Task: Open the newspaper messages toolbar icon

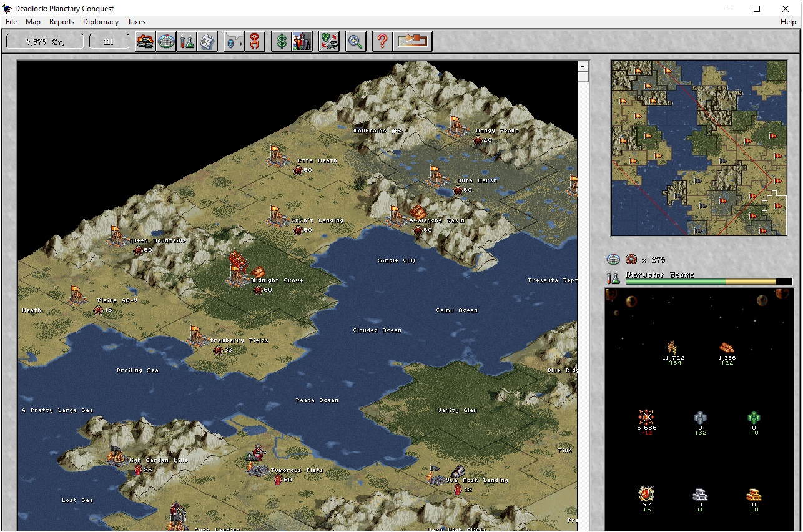Action: pyautogui.click(x=207, y=42)
